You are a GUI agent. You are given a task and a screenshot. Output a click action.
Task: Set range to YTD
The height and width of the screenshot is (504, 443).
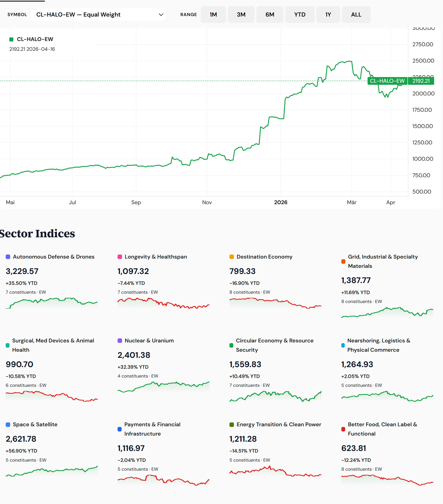pos(300,15)
